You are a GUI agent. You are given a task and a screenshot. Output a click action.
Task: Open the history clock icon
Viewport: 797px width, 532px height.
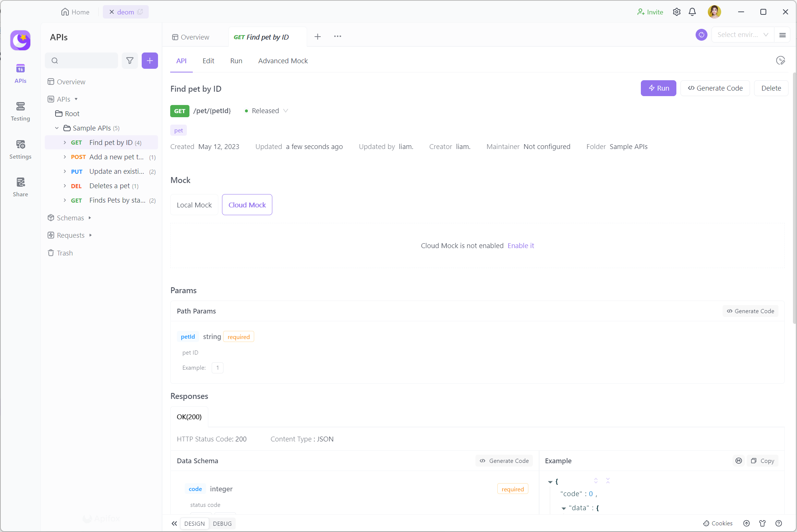point(780,61)
